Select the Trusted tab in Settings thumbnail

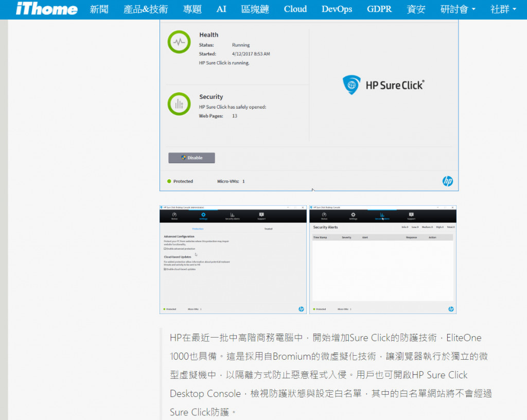268,229
